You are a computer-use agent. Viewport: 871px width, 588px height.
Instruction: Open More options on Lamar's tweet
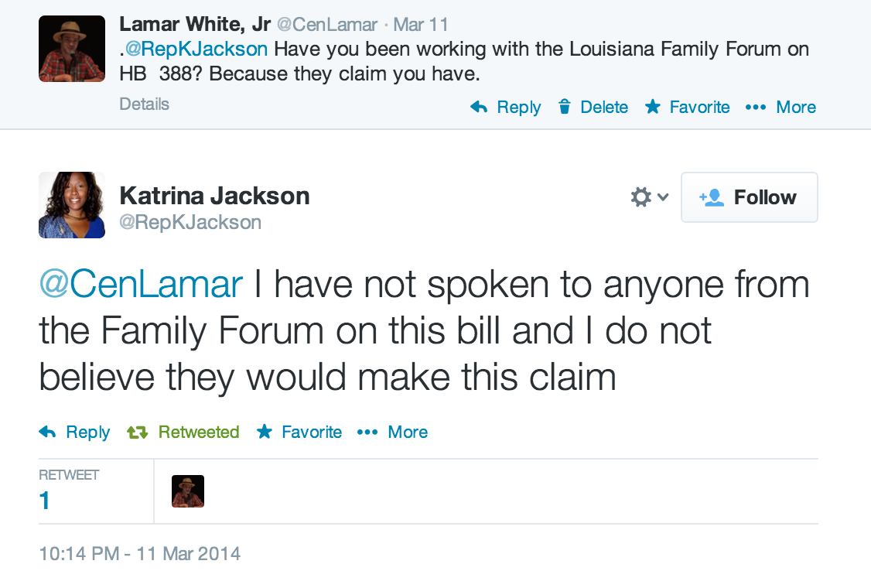click(x=780, y=108)
